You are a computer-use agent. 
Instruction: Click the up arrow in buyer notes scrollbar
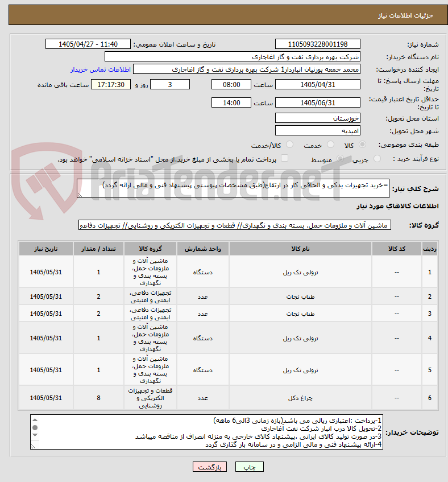click(x=35, y=420)
